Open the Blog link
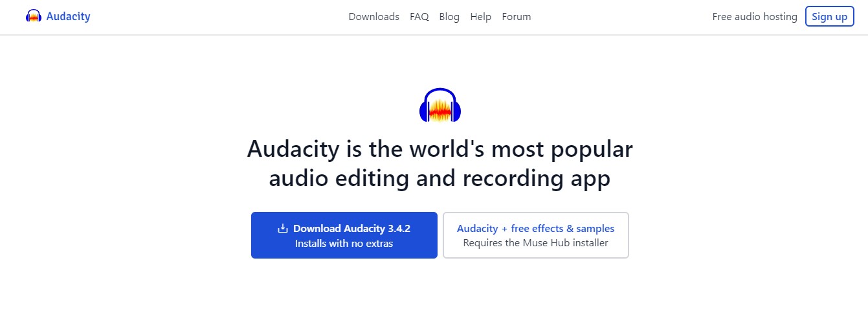Image resolution: width=868 pixels, height=313 pixels. pyautogui.click(x=449, y=17)
